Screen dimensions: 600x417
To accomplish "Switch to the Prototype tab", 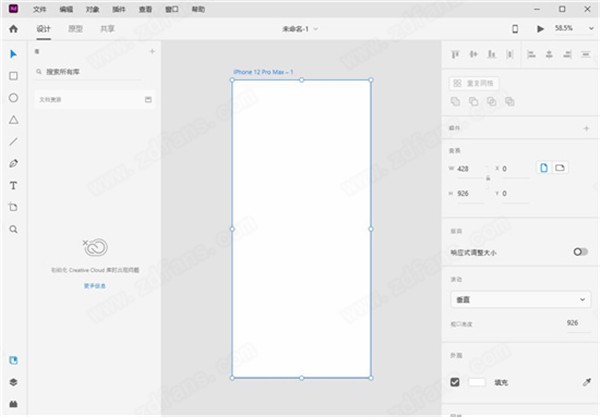I will (75, 29).
